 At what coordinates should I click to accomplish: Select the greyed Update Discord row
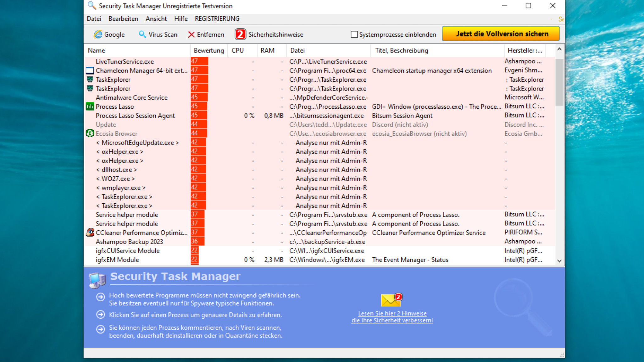(x=319, y=125)
